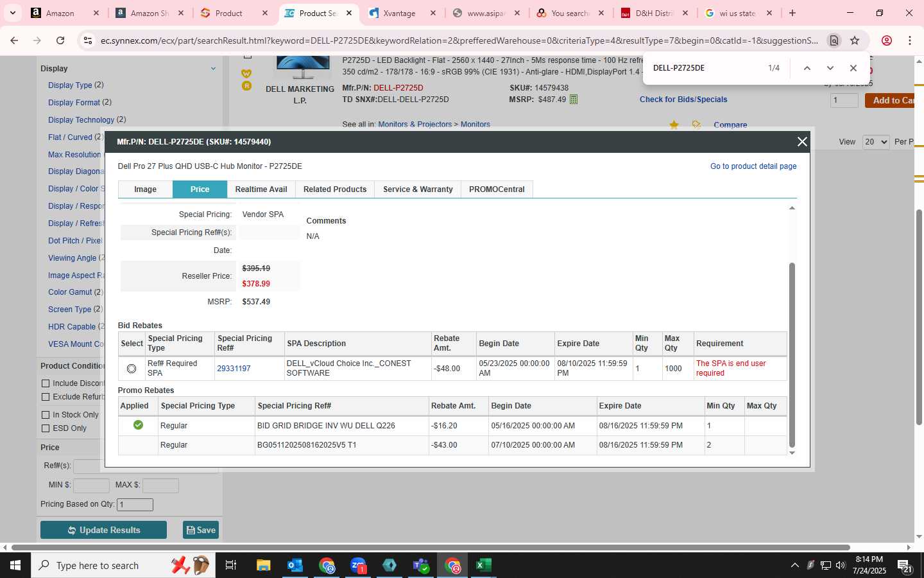View site information icon
Screen dimensions: 924x578
[88, 40]
